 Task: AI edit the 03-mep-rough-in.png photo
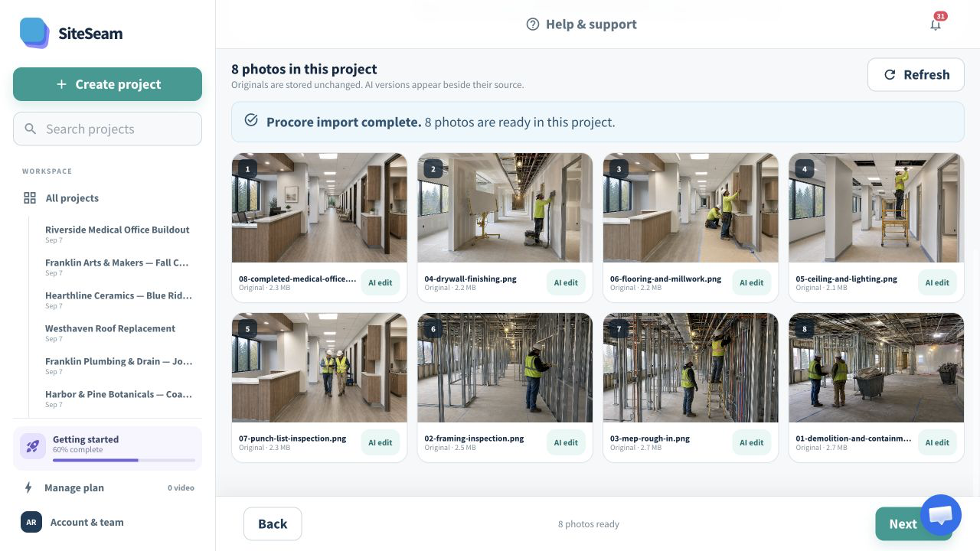click(751, 442)
